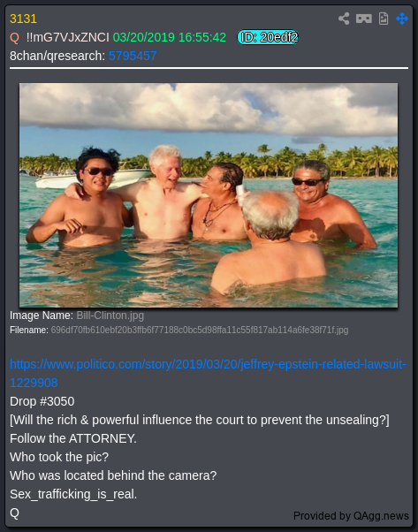Click the "Follow the ATTORNEY." line
The width and height of the screenshot is (418, 532).
tap(73, 438)
